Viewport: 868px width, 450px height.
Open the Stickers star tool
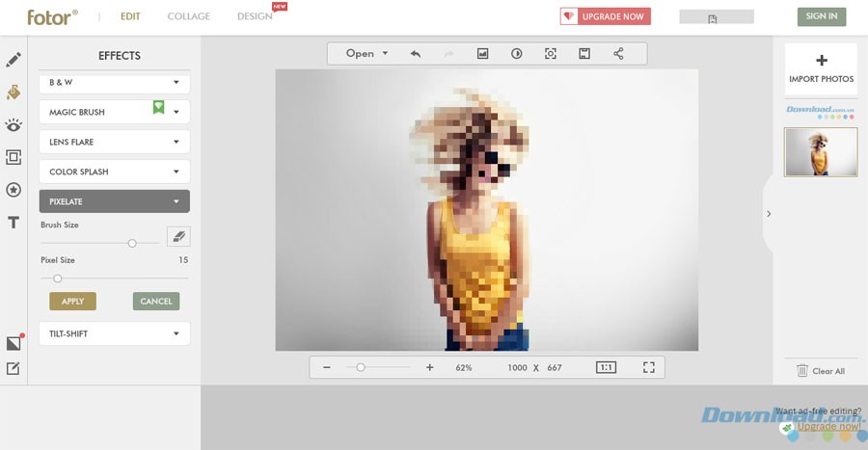14,190
